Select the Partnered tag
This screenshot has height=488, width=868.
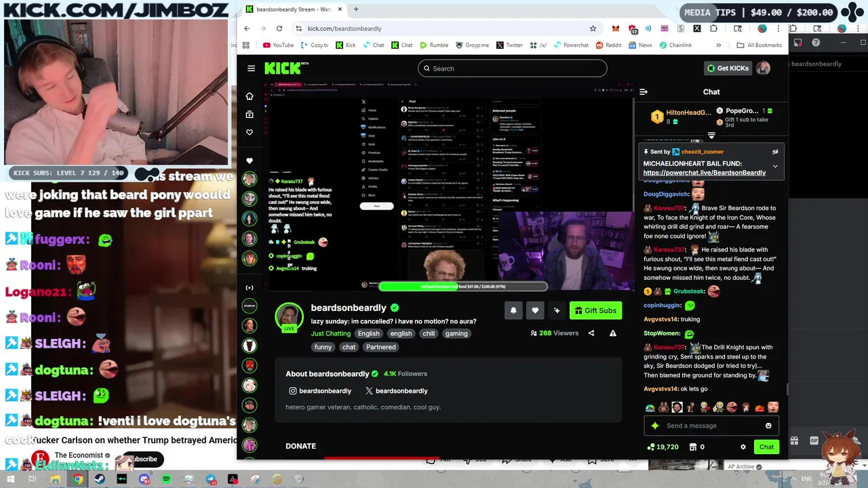(380, 347)
